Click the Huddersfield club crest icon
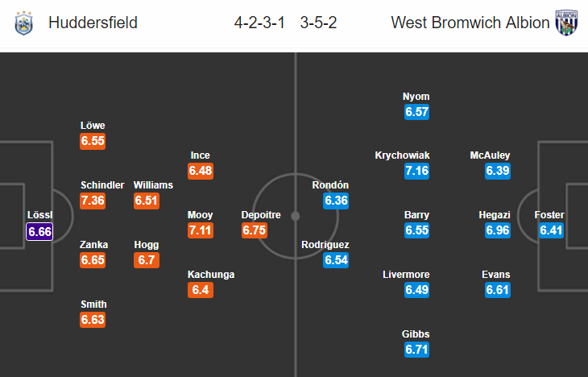 (23, 23)
